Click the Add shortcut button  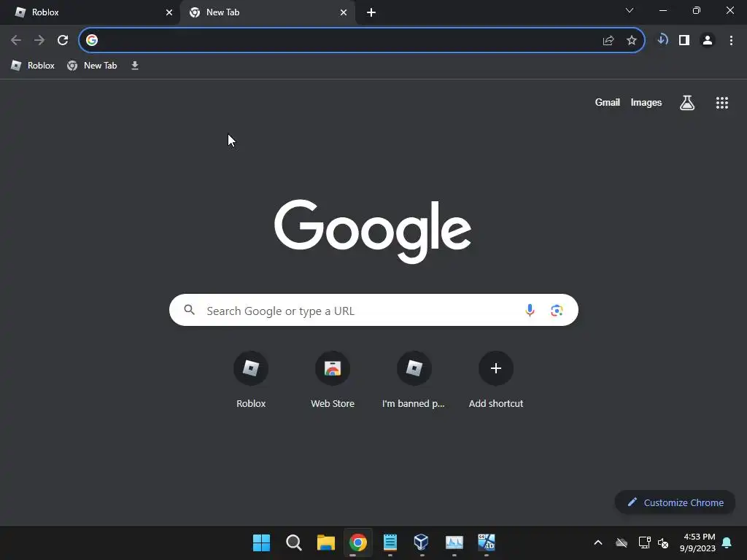coord(496,380)
